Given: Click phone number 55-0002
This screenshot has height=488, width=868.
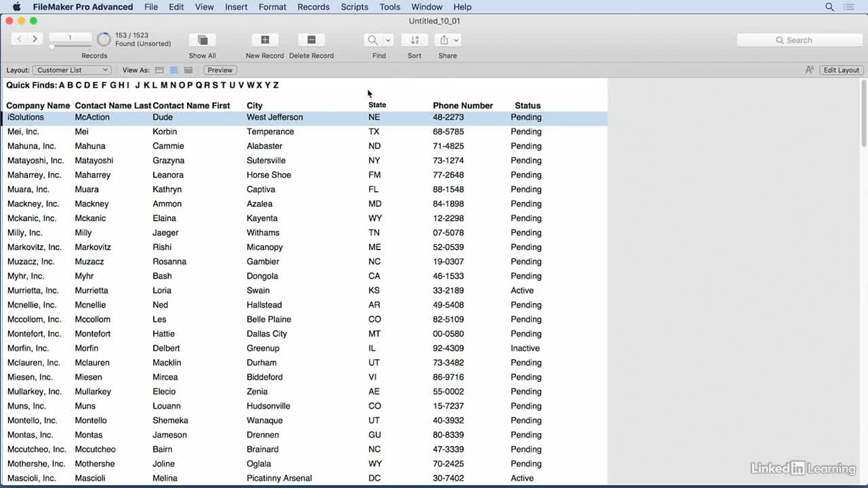Looking at the screenshot, I should pos(448,392).
